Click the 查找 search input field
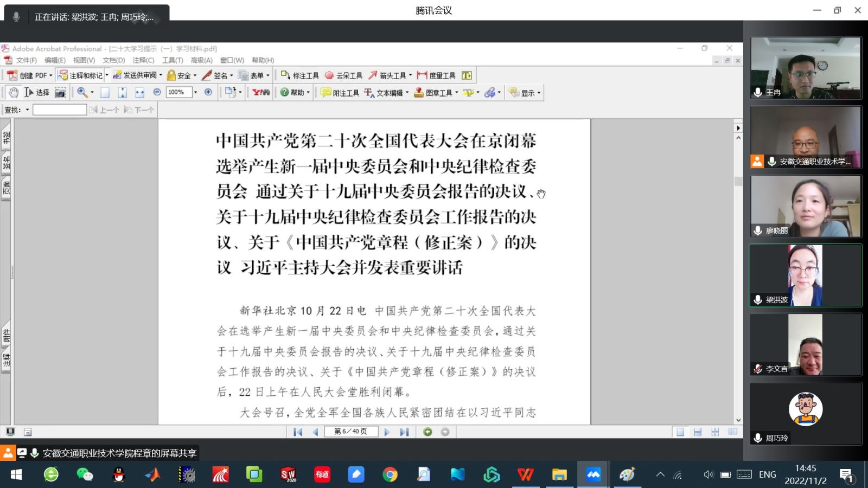Viewport: 868px width, 488px height. click(x=60, y=110)
